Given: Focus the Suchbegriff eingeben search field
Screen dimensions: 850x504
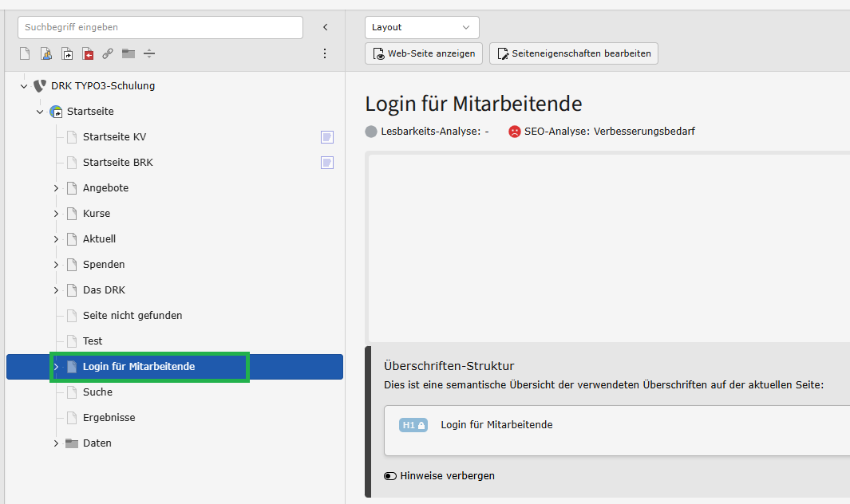Looking at the screenshot, I should (x=160, y=27).
